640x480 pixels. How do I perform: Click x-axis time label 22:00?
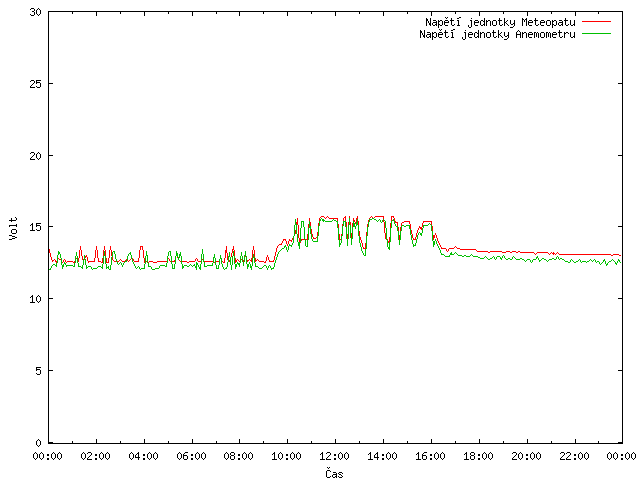[574, 456]
